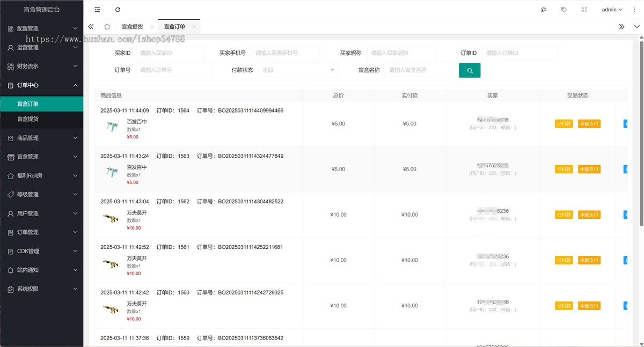
Task: Click the green search button
Action: (470, 70)
